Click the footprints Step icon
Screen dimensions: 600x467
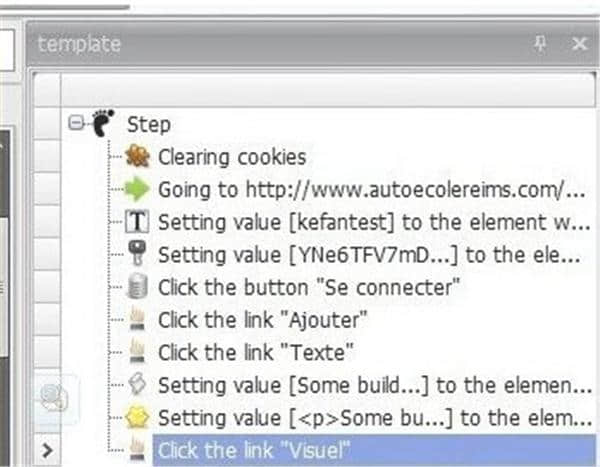point(102,124)
